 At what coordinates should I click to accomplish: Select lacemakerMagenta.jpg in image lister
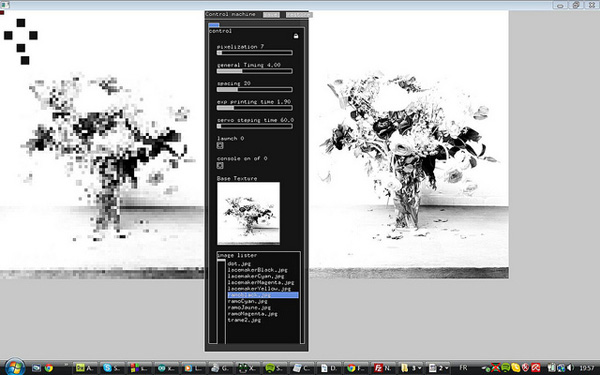click(261, 282)
